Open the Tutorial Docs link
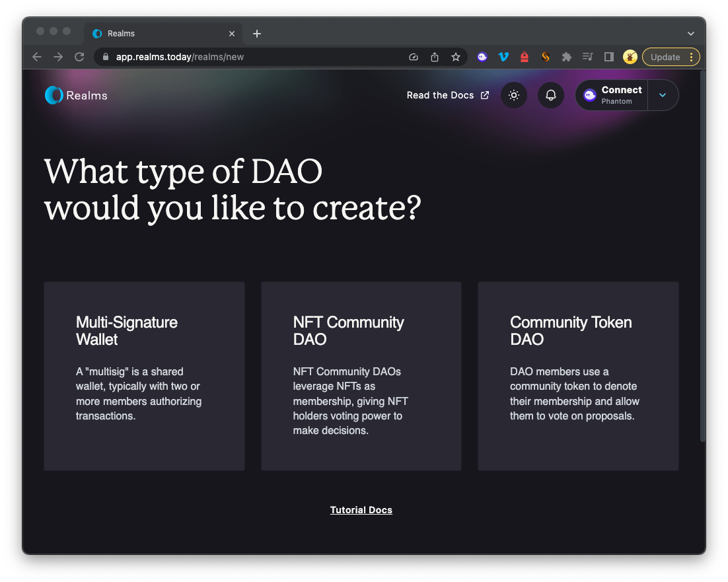The width and height of the screenshot is (728, 582). coord(361,510)
